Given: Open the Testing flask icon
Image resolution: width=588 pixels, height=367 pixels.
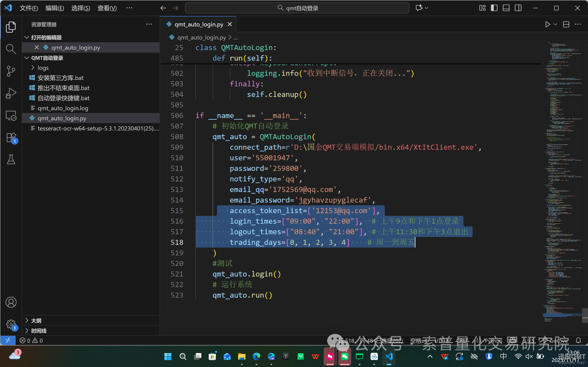Looking at the screenshot, I should [x=11, y=160].
